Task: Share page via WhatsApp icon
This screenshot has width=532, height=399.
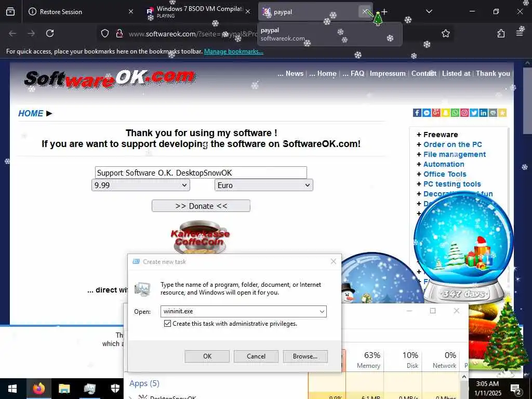Action: pyautogui.click(x=455, y=113)
